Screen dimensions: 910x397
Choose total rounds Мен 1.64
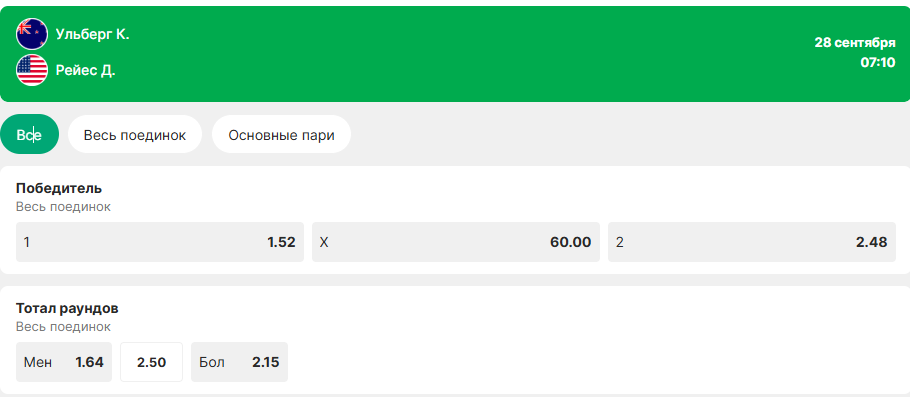pyautogui.click(x=64, y=362)
